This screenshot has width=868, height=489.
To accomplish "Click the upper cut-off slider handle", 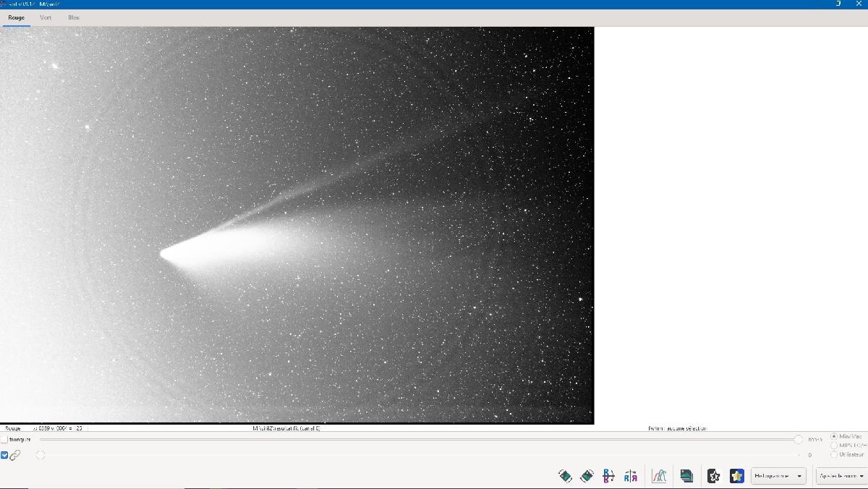I will click(799, 439).
